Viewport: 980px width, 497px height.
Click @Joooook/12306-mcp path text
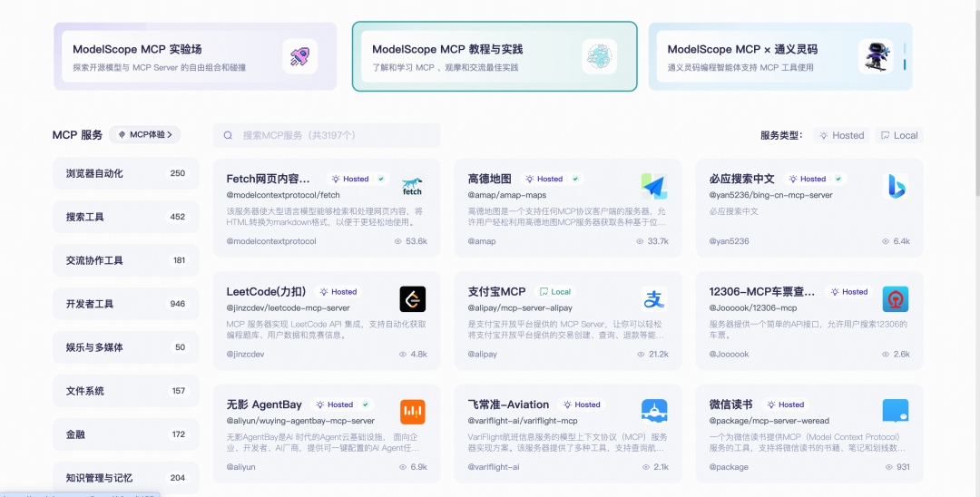click(753, 307)
